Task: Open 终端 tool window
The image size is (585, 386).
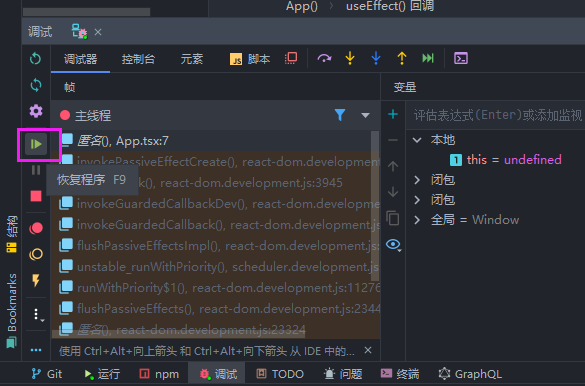Action: point(400,374)
